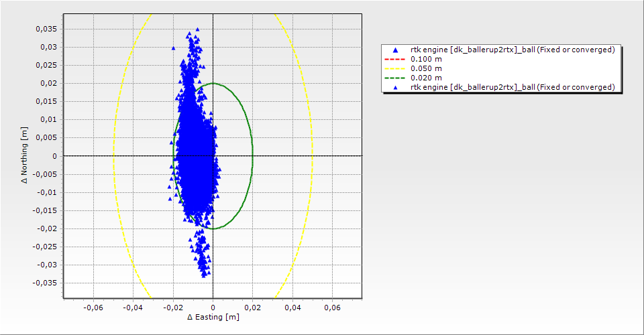Click the -0,025 northing axis label
The image size is (644, 335).
[x=45, y=247]
